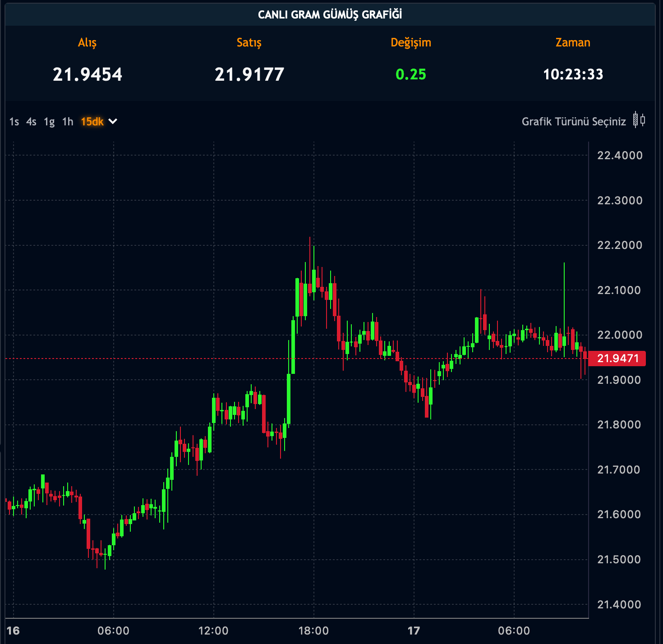Expand the 15dk interval dropdown chevron
Image resolution: width=663 pixels, height=644 pixels.
pyautogui.click(x=113, y=121)
